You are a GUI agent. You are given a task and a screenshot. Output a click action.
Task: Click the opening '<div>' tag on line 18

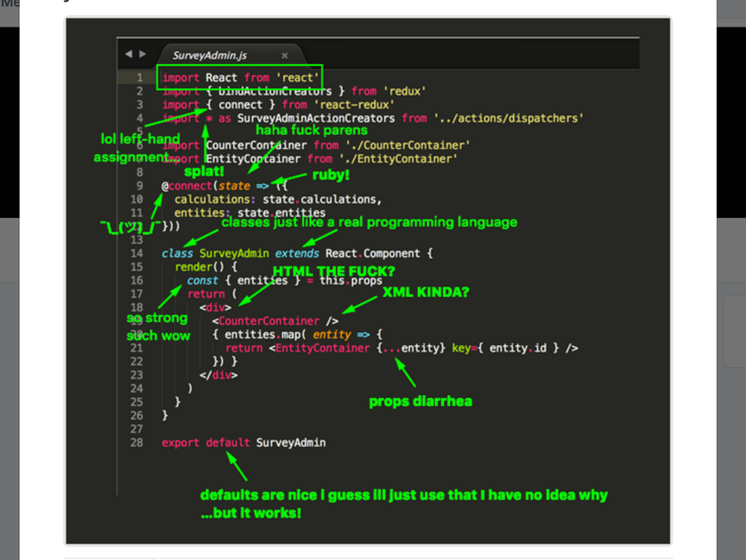[x=215, y=308]
